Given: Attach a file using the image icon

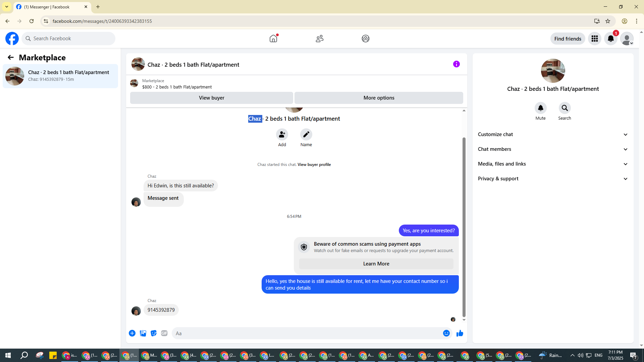Looking at the screenshot, I should [143, 333].
